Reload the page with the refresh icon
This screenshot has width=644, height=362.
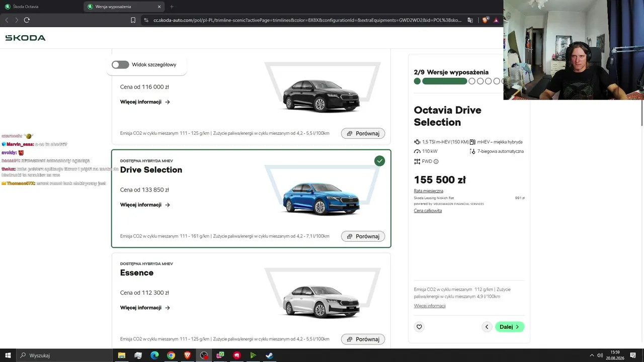(x=27, y=20)
